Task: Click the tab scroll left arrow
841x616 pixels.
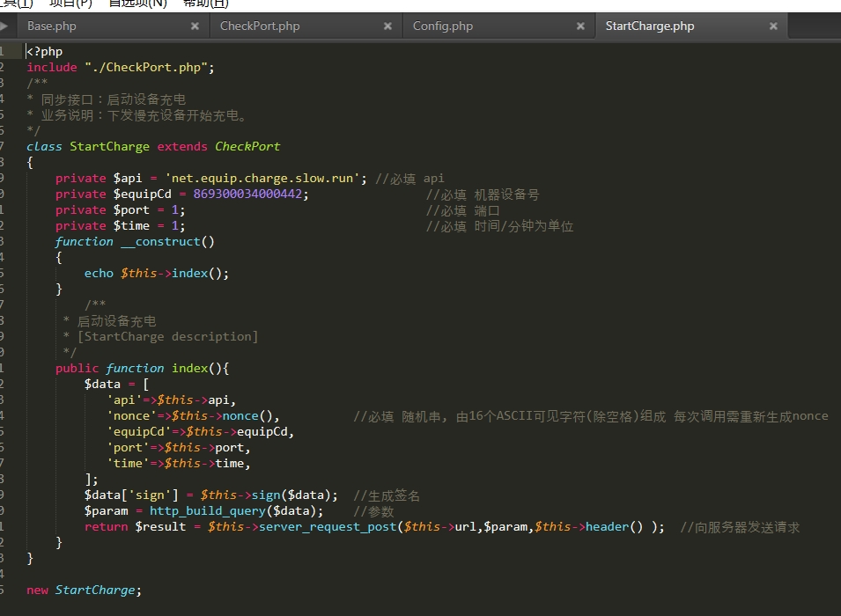Action: (4, 26)
